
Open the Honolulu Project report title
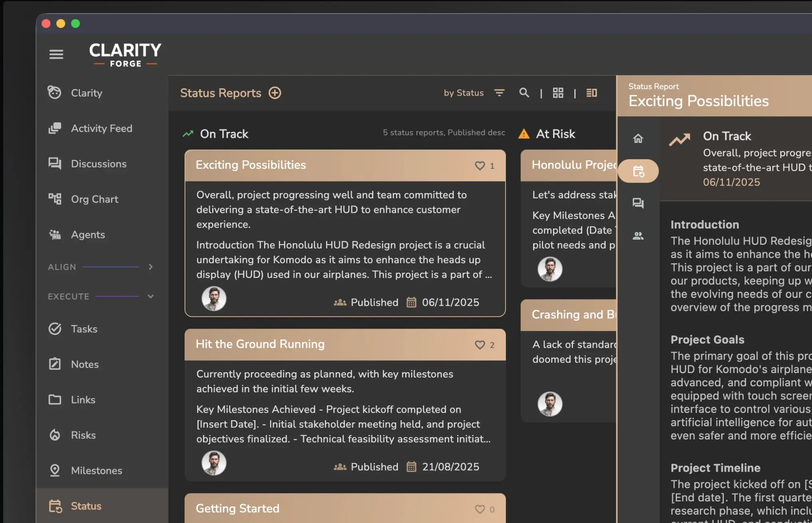coord(574,165)
